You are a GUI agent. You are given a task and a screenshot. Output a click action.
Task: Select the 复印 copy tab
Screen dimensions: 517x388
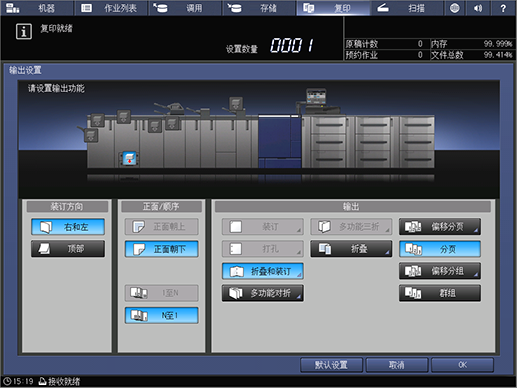[333, 8]
